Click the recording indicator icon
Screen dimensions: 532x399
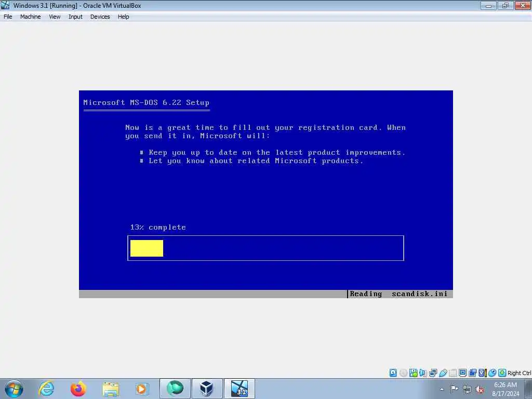[473, 373]
